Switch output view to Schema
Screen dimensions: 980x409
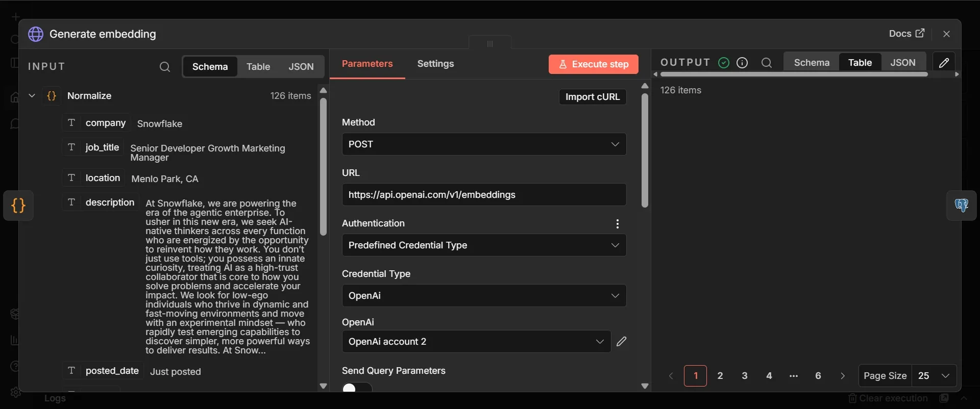[812, 63]
